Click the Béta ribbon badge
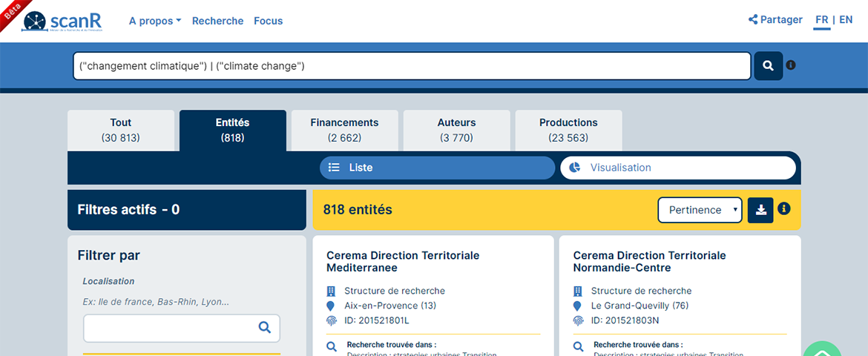This screenshot has width=868, height=356. [x=12, y=12]
